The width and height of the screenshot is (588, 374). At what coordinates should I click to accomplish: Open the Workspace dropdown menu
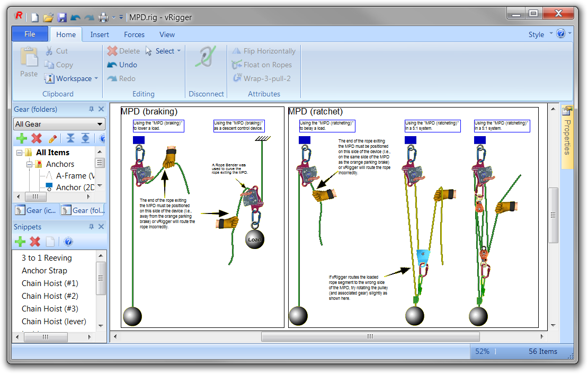click(96, 78)
